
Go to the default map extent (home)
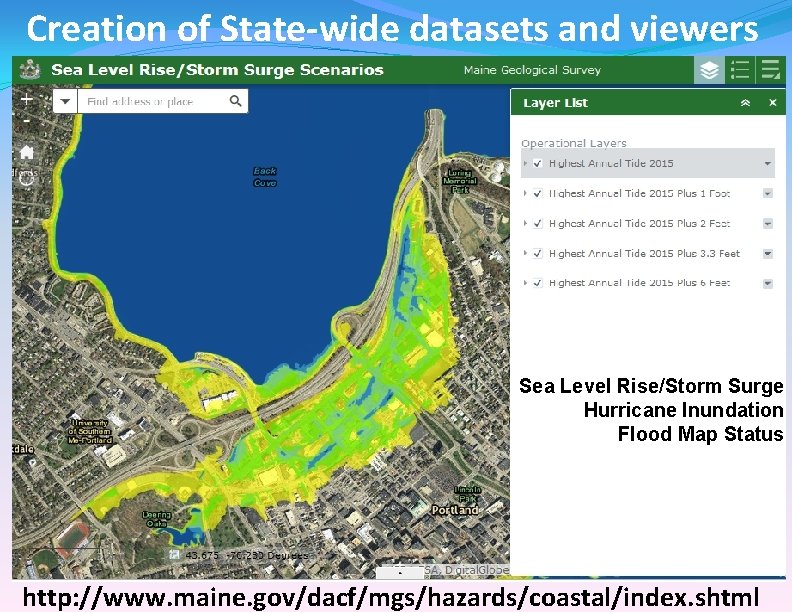click(27, 152)
